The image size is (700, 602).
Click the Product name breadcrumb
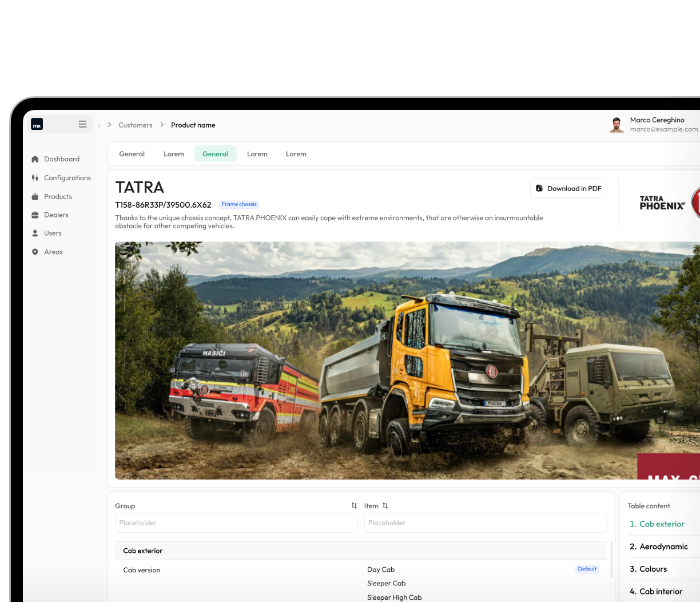coord(193,125)
